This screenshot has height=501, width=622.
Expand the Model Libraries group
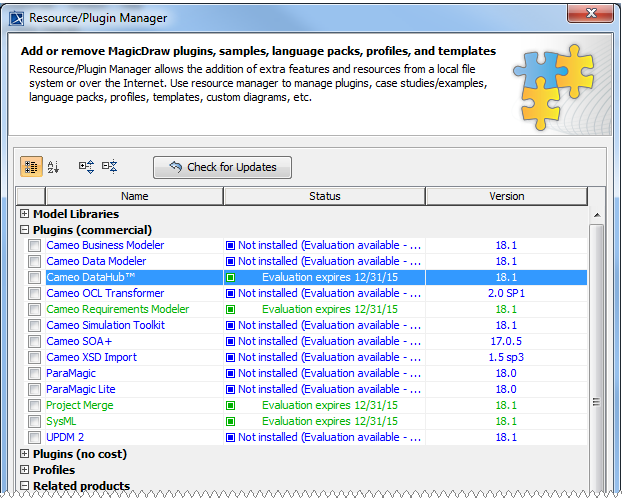pyautogui.click(x=25, y=214)
